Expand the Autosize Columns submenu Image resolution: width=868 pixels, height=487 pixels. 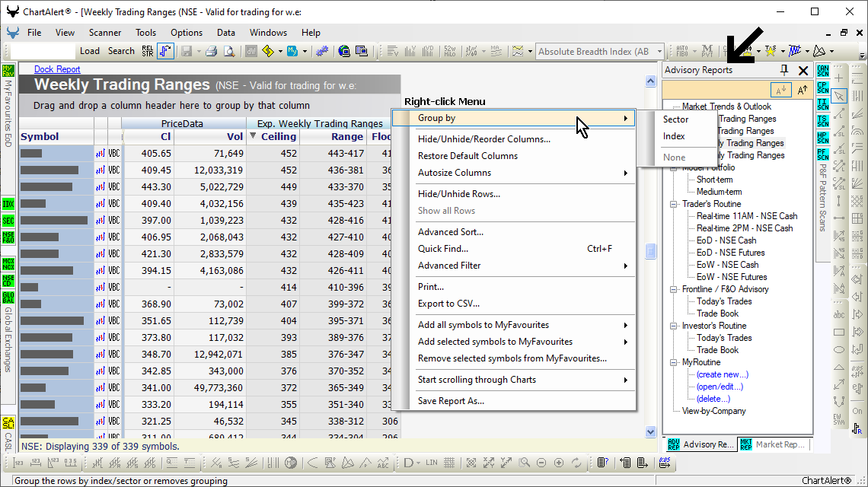626,173
